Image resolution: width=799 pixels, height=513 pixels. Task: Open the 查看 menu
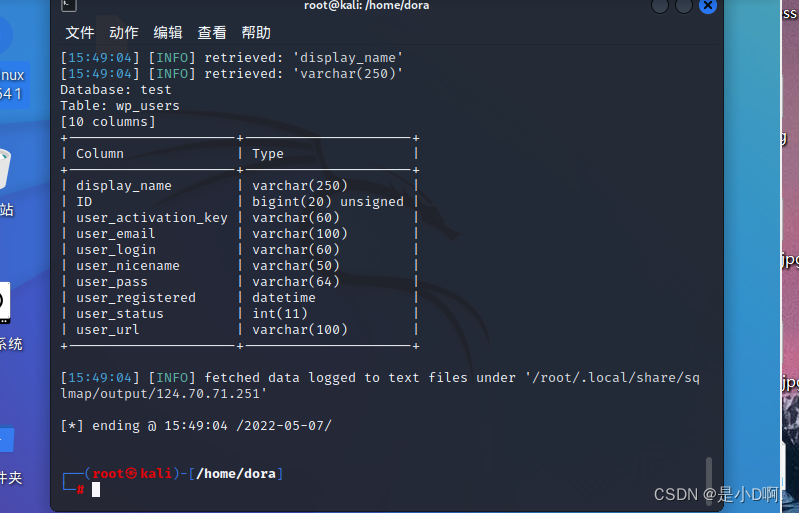211,33
